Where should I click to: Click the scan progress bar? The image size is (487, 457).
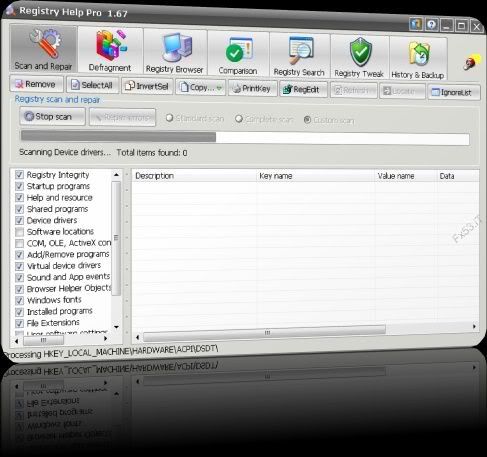click(245, 138)
